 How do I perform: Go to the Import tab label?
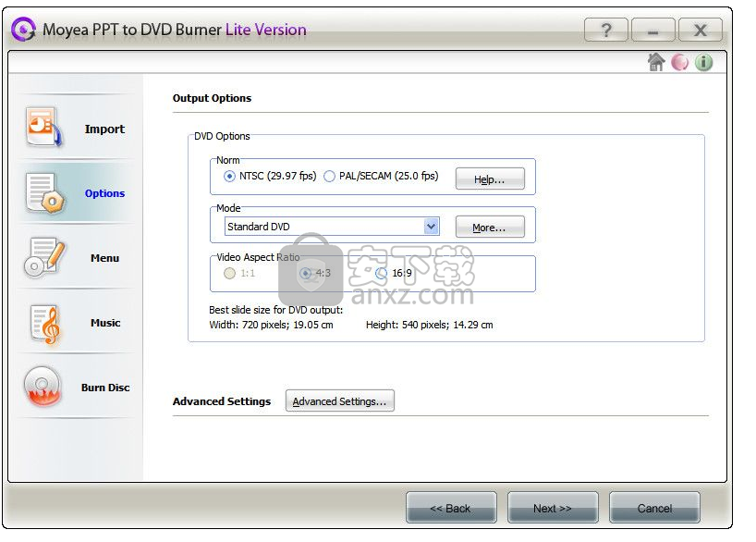click(x=104, y=129)
